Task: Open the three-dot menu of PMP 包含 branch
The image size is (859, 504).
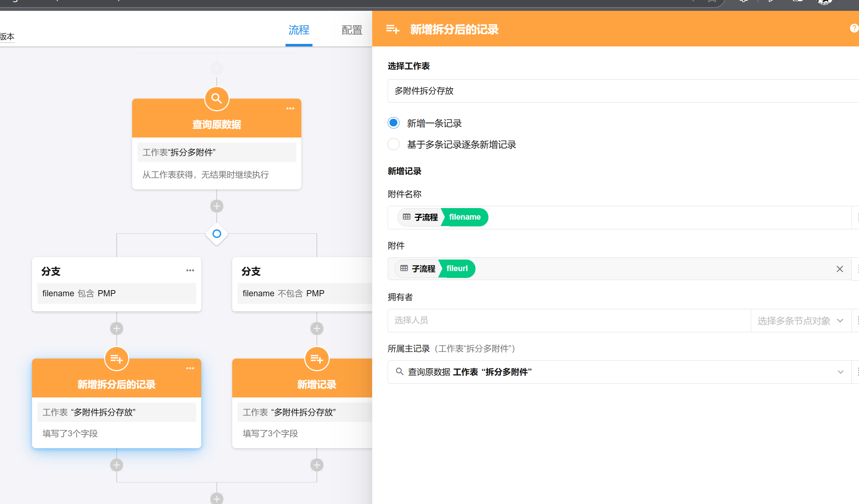Action: 190,270
